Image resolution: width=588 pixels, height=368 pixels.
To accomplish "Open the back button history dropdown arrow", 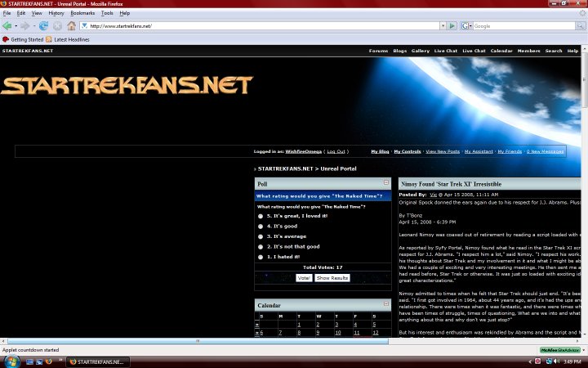I will (x=16, y=26).
